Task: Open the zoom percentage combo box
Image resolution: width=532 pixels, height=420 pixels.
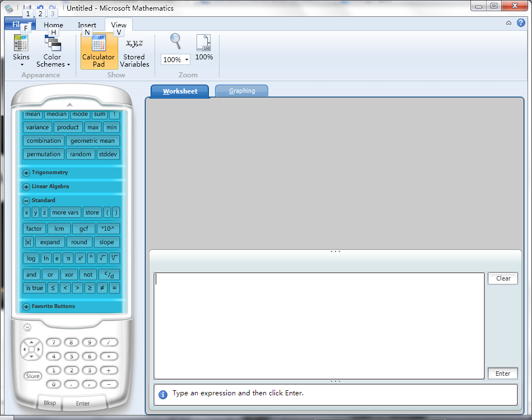Action: point(175,60)
